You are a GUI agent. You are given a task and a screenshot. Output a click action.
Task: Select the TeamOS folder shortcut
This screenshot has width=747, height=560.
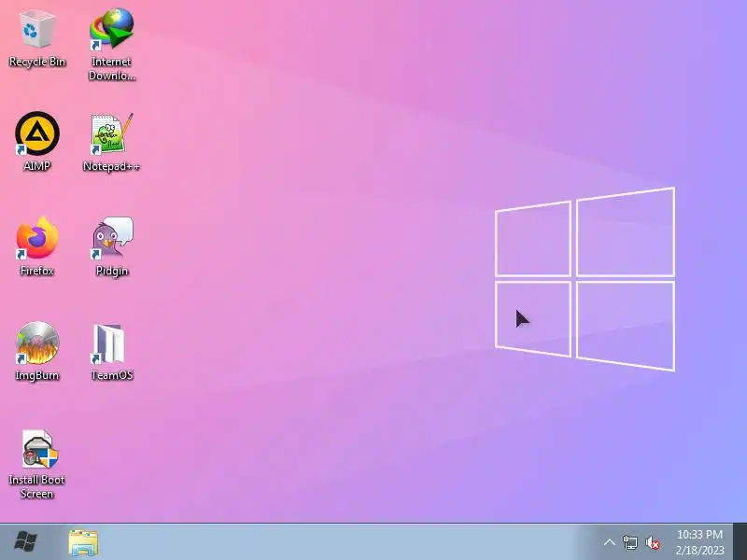(112, 352)
